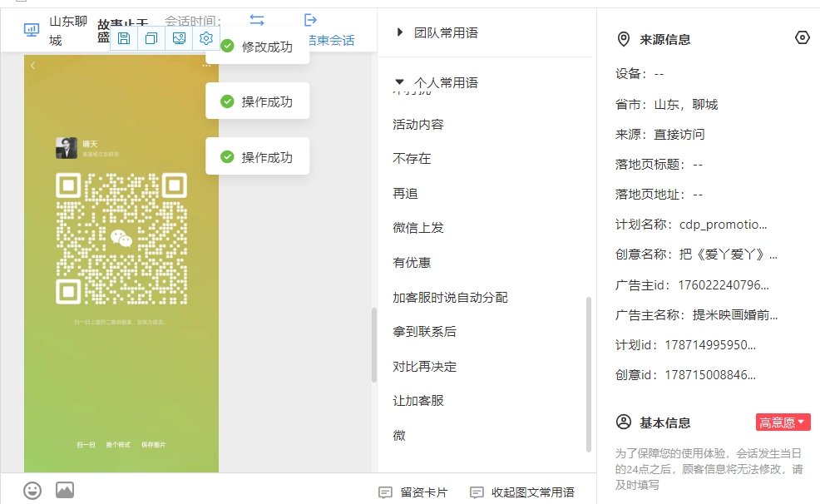This screenshot has height=504, width=820.
Task: Click the 修改成功 notification text
Action: click(267, 47)
